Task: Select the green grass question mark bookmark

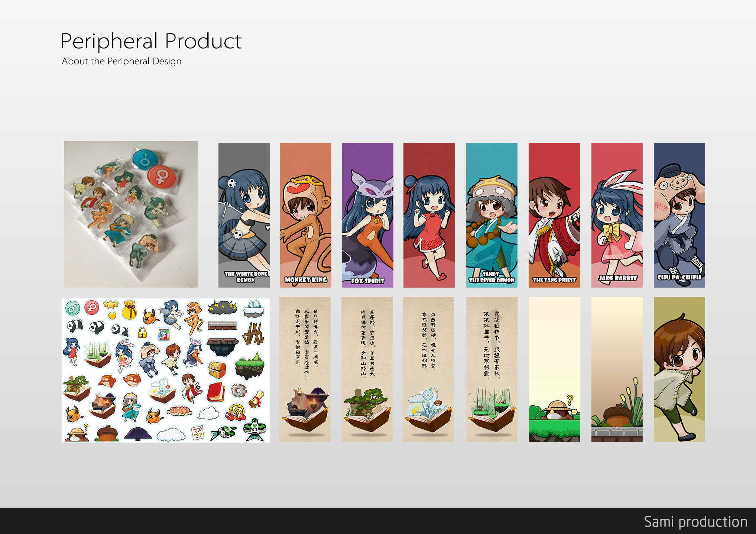Action: (554, 369)
